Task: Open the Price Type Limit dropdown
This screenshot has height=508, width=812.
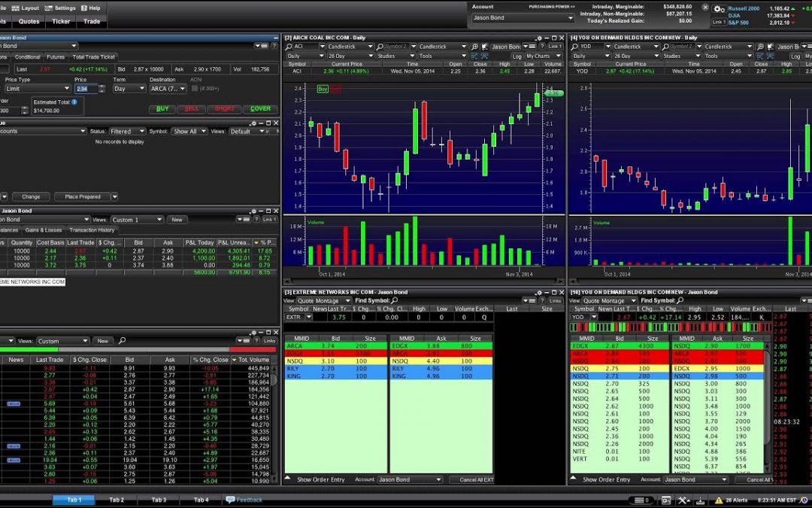Action: [37, 89]
